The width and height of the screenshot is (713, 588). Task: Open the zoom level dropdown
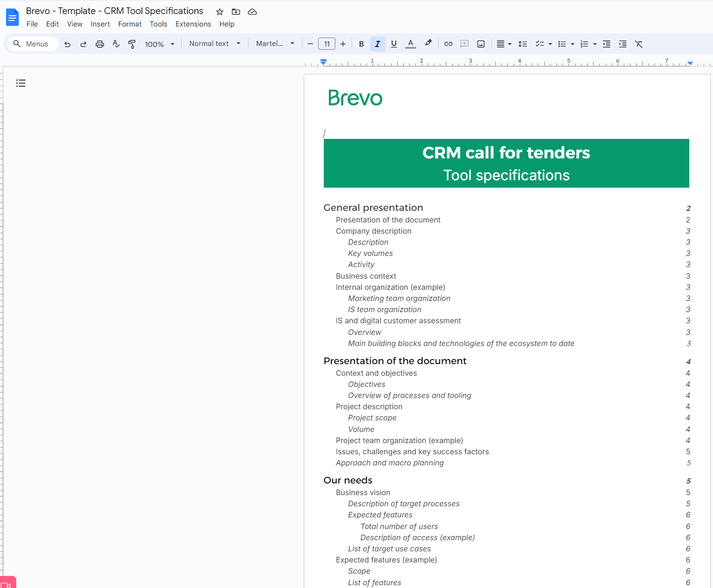(160, 44)
